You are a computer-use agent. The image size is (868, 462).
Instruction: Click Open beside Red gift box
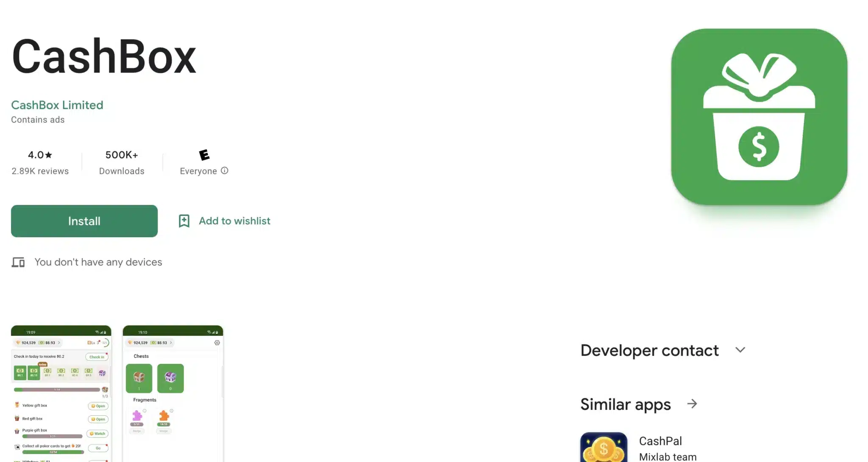point(98,419)
